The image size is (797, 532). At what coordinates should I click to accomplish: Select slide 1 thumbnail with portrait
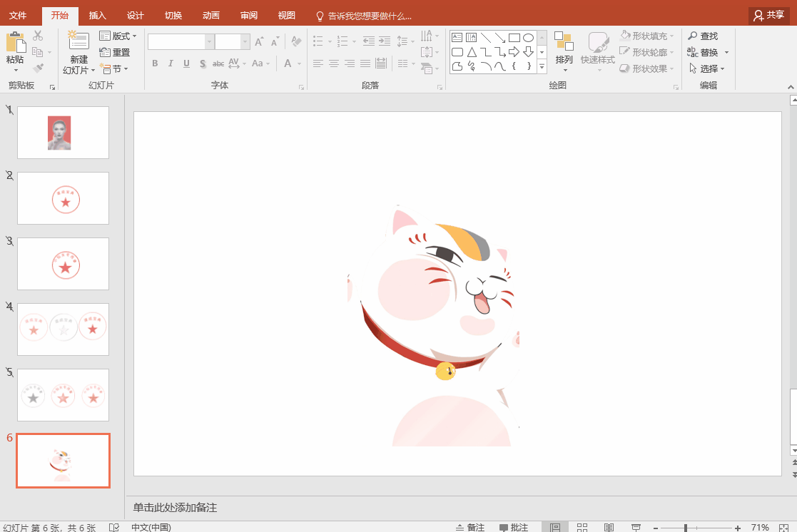[x=63, y=133]
